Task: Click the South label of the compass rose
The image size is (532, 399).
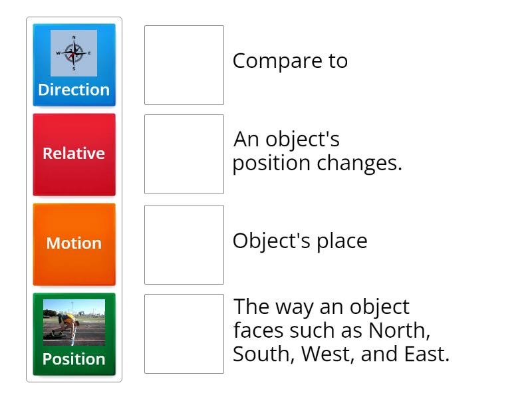Action: point(74,68)
